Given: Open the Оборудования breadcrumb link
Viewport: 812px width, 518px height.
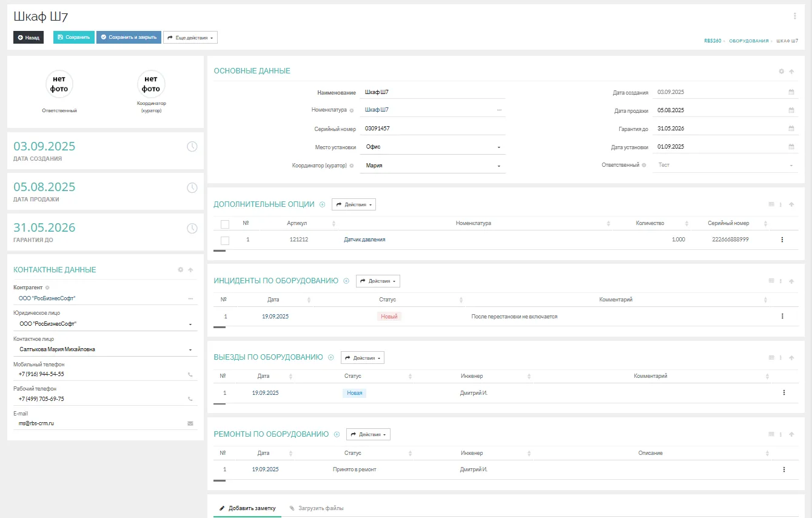Looking at the screenshot, I should [x=748, y=41].
